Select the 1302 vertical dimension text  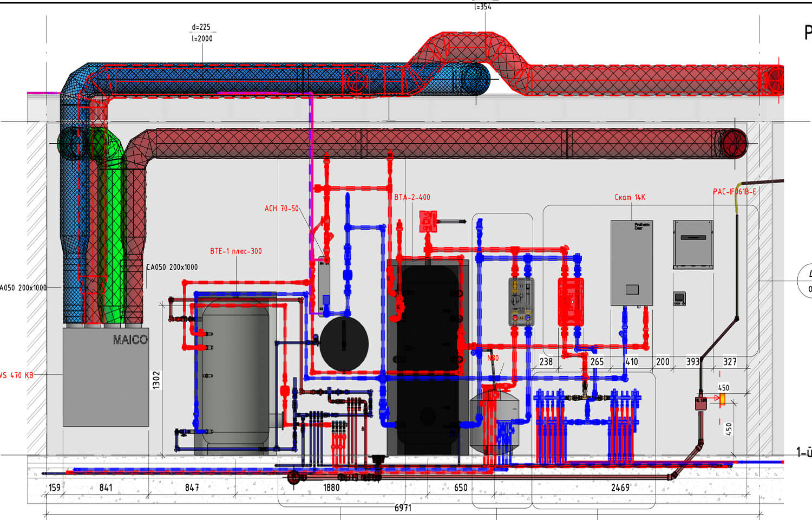coord(156,380)
